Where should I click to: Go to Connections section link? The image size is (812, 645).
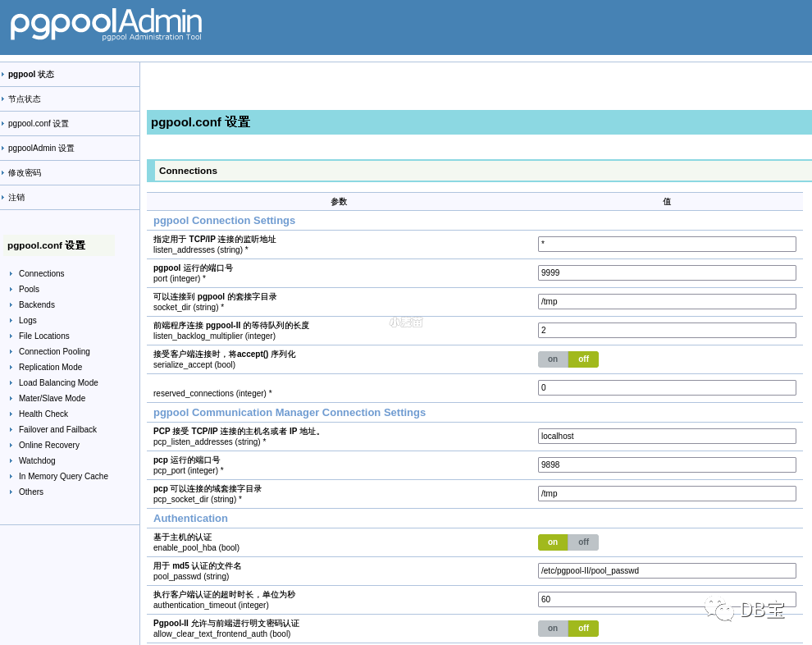click(x=42, y=273)
